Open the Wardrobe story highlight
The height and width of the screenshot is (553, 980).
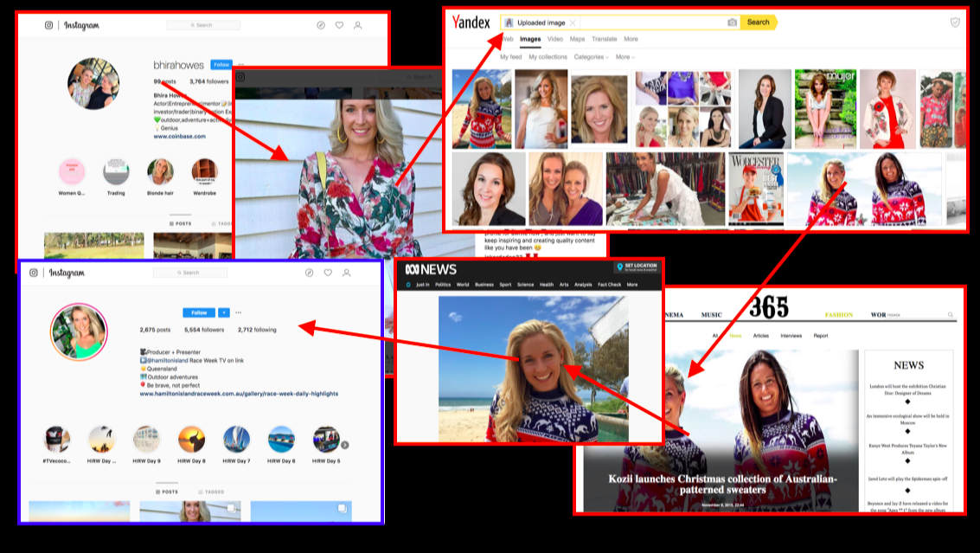pyautogui.click(x=204, y=172)
